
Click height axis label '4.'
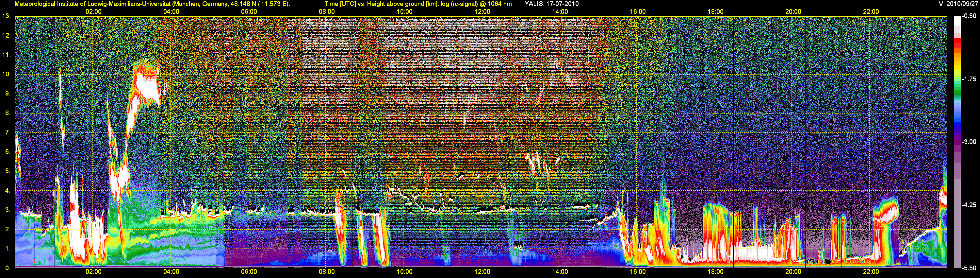(x=8, y=190)
